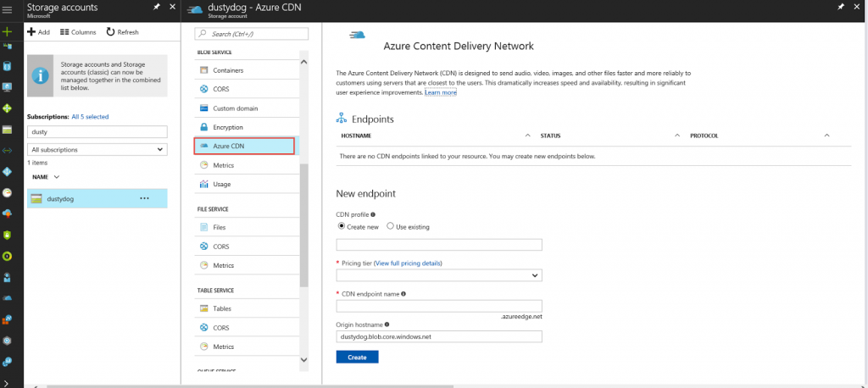Sort by the NAME column chevron
868x388 pixels.
coord(57,177)
